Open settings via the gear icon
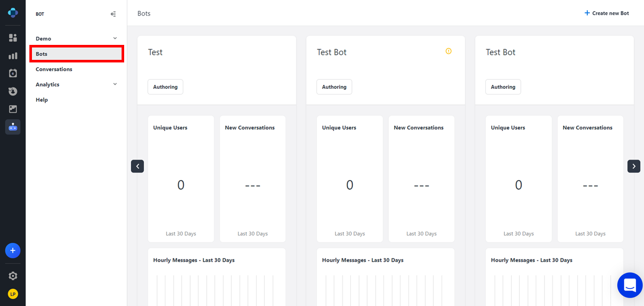Screen dimensions: 644x306 point(13,276)
